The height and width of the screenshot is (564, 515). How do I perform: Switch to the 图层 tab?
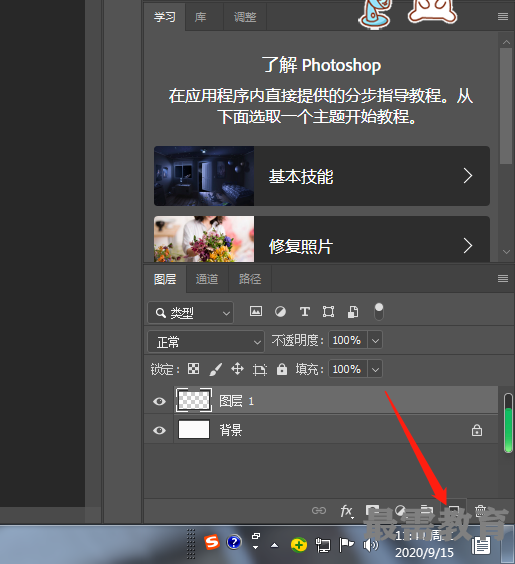[165, 279]
